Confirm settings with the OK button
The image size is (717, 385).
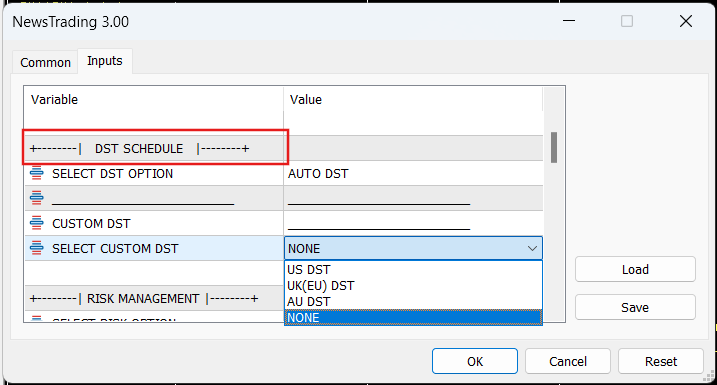click(475, 361)
